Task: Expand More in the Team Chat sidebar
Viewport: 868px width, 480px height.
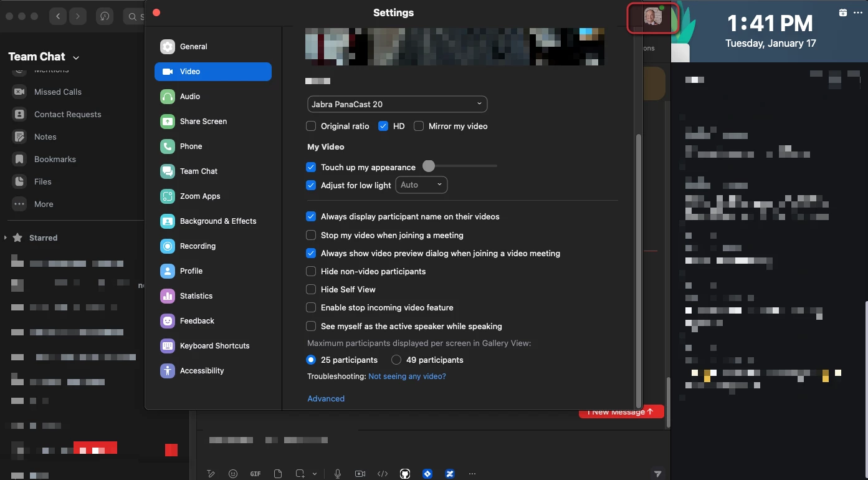Action: click(44, 204)
